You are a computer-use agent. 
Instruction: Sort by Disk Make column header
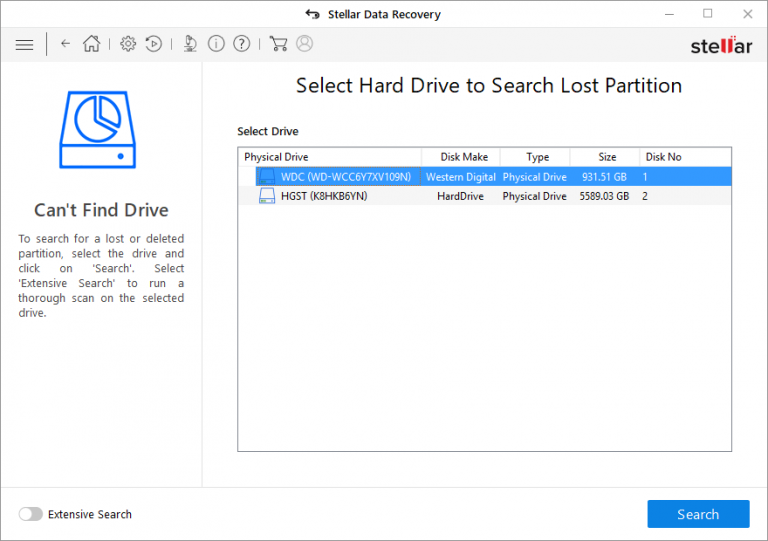click(x=461, y=157)
